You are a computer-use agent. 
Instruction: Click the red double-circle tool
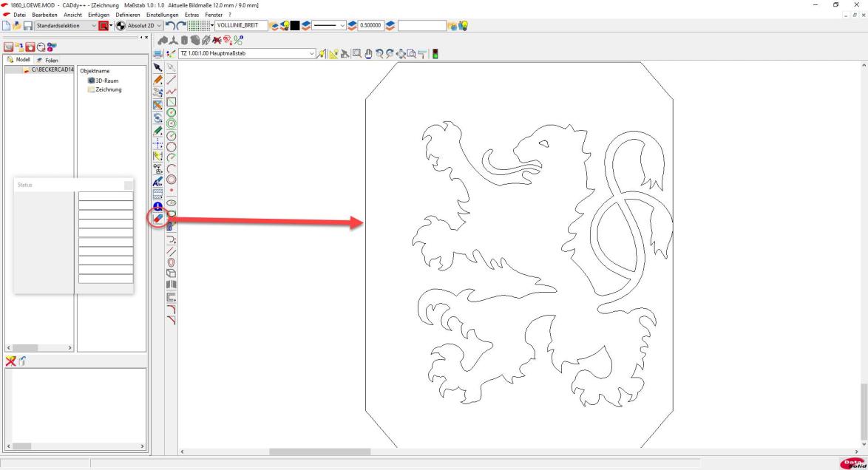pos(172,180)
